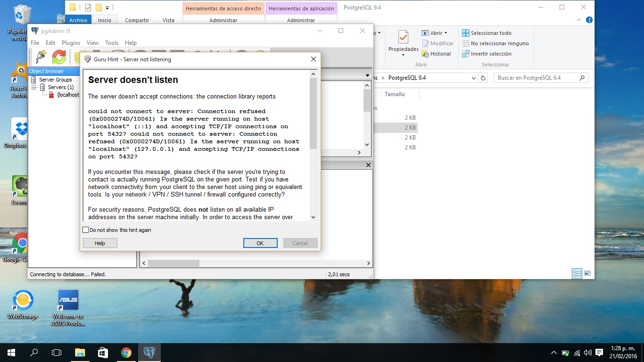Click the hint text vertical scrollbar down arrow

pos(314,217)
